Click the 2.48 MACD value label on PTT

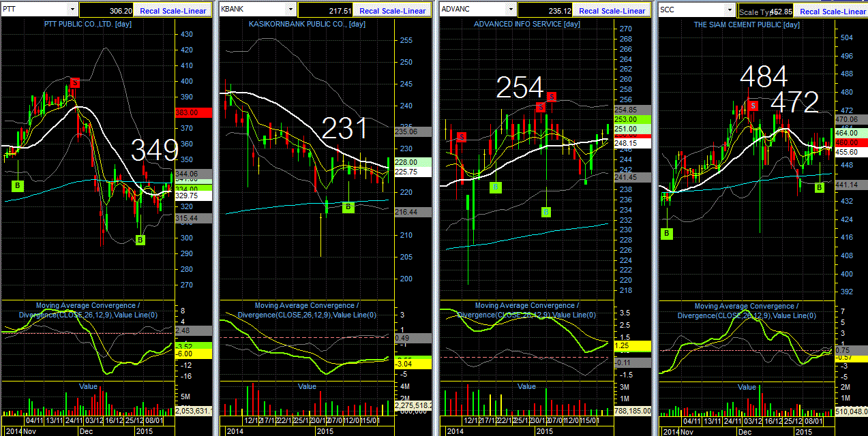195,330
